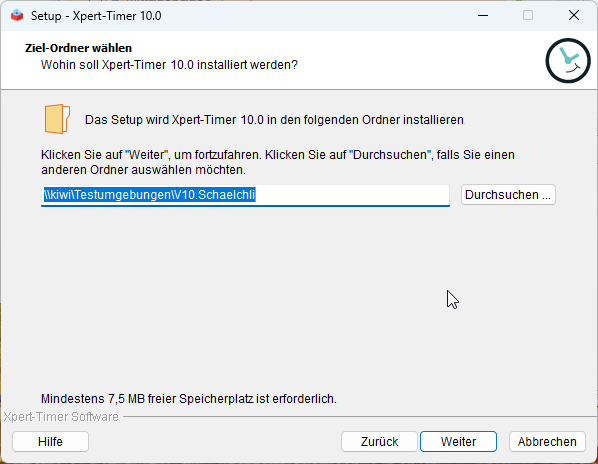Open help via the Hilfe button

[x=50, y=442]
